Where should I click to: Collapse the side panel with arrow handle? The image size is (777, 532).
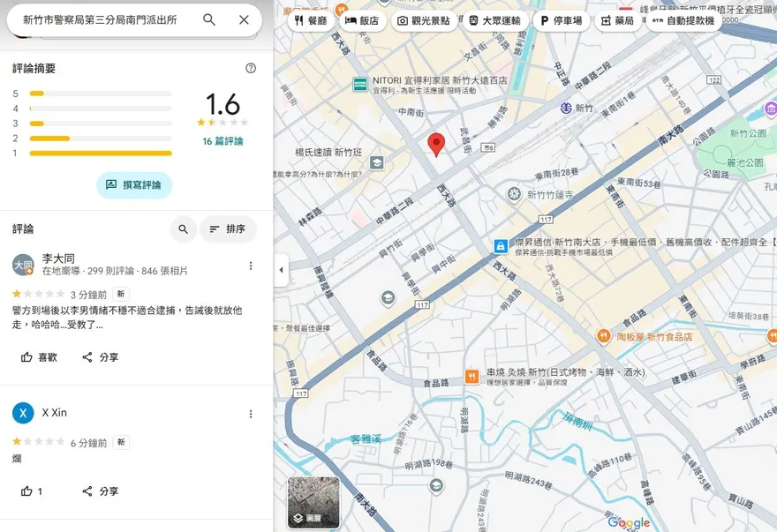click(282, 270)
